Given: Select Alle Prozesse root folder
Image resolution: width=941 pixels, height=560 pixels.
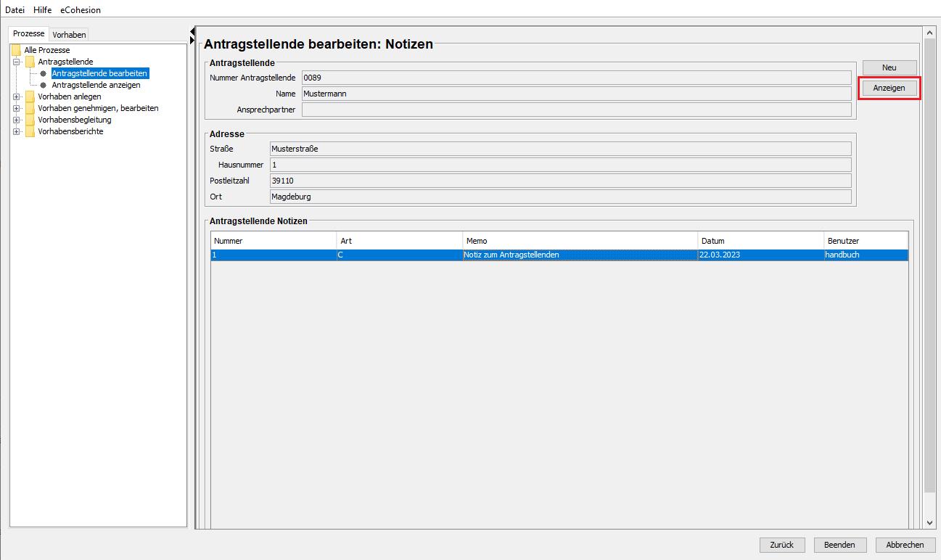Looking at the screenshot, I should [47, 50].
